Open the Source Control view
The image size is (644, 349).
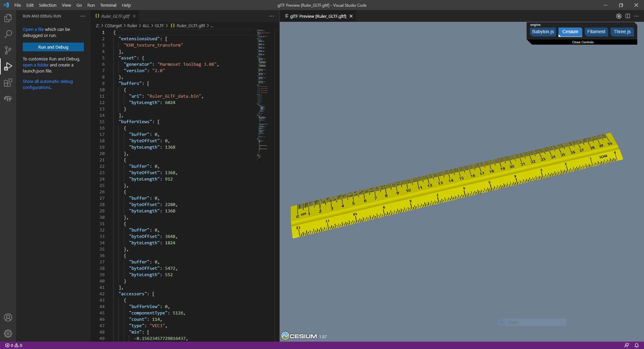tap(8, 50)
